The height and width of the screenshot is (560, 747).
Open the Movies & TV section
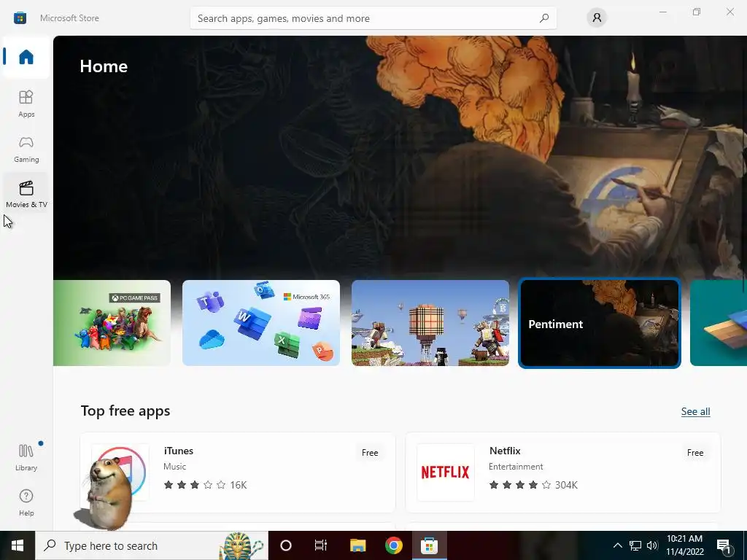[x=26, y=194]
